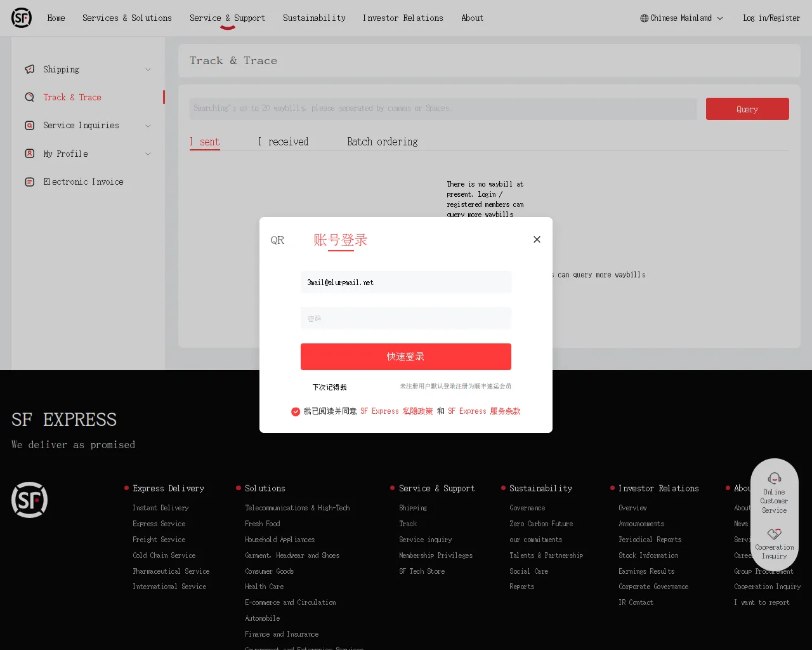Open footer link IR Contact
Viewport: 812px width, 650px height.
click(x=636, y=602)
